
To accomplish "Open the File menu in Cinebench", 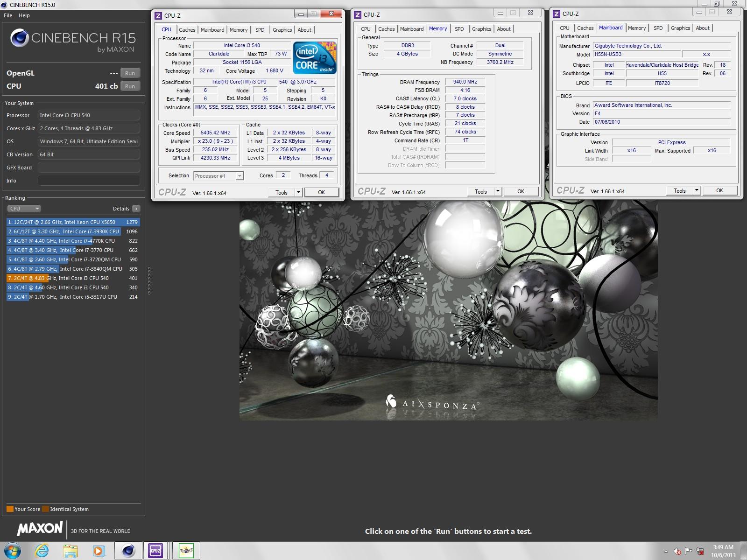I will (x=8, y=15).
